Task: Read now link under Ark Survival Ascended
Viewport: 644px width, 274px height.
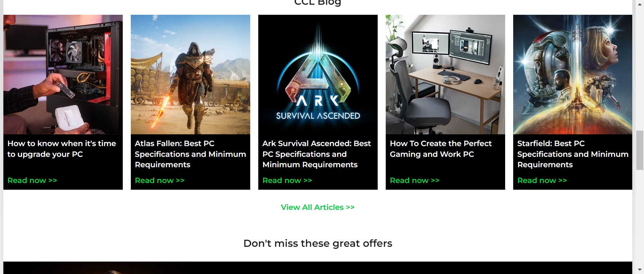Action: click(287, 180)
